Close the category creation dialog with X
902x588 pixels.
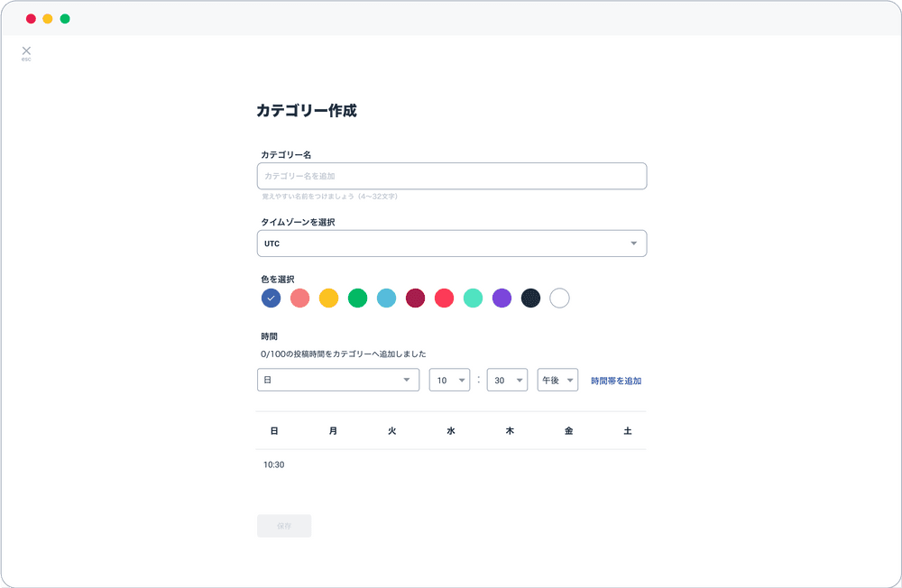tap(26, 51)
